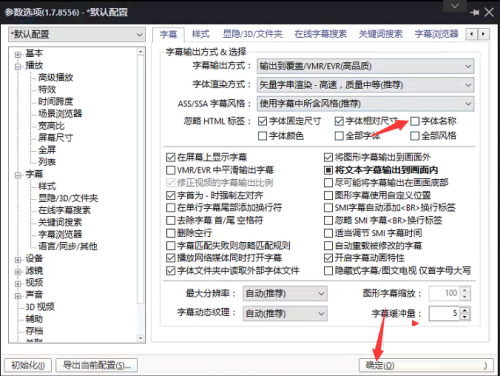Image resolution: width=500 pixels, height=376 pixels.
Task: Toggle 字体相对尺寸 checkbox
Action: [339, 121]
